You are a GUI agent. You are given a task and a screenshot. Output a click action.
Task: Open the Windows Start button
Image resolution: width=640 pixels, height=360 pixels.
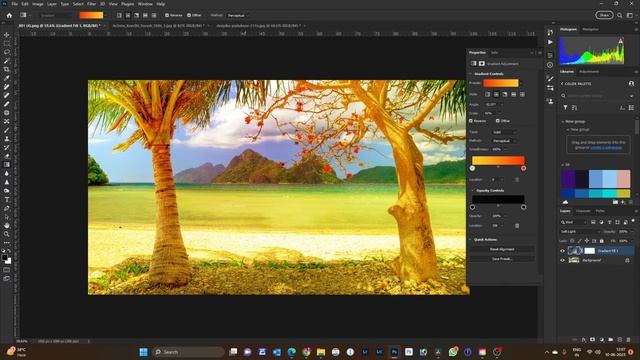pos(143,352)
